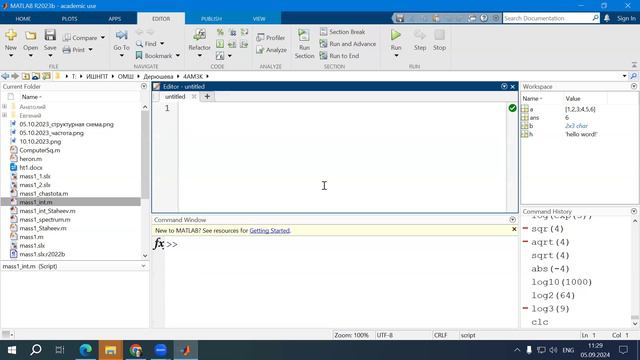Click the Go To arrow icon
This screenshot has width=640, height=360.
click(x=121, y=36)
